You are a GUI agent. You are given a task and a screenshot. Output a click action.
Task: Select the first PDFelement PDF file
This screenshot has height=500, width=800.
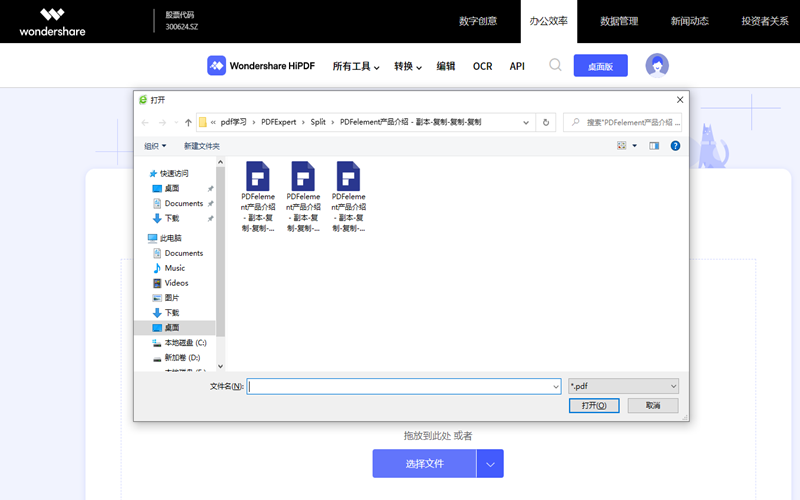[x=258, y=196]
